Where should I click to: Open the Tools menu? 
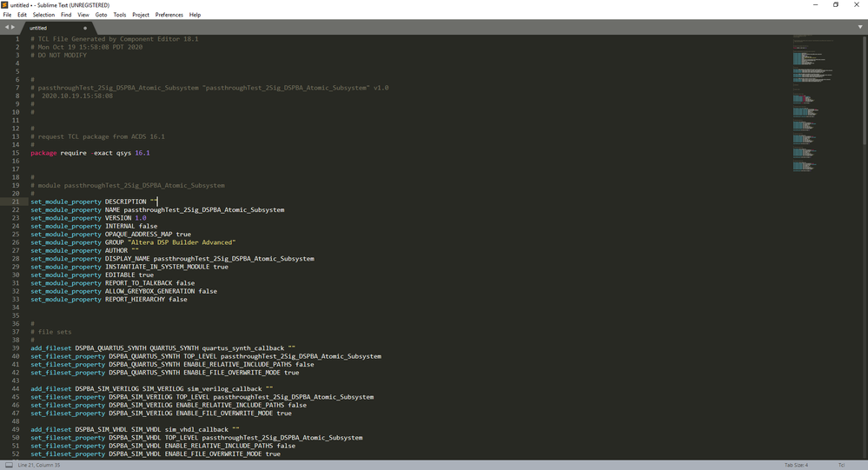coord(120,15)
